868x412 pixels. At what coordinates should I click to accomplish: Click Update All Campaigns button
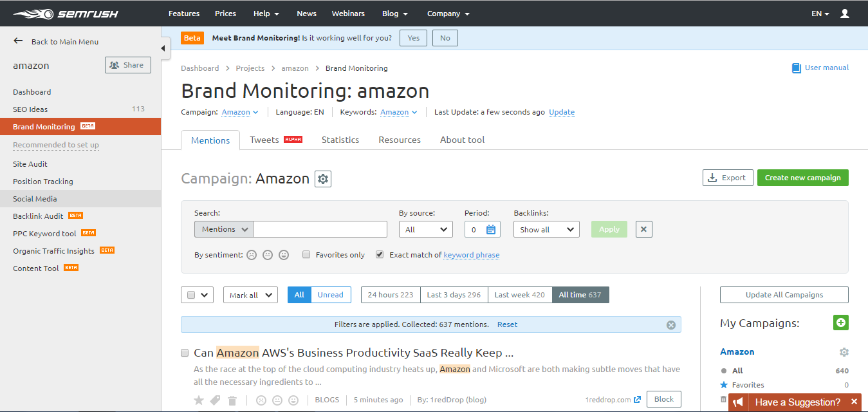(x=784, y=295)
